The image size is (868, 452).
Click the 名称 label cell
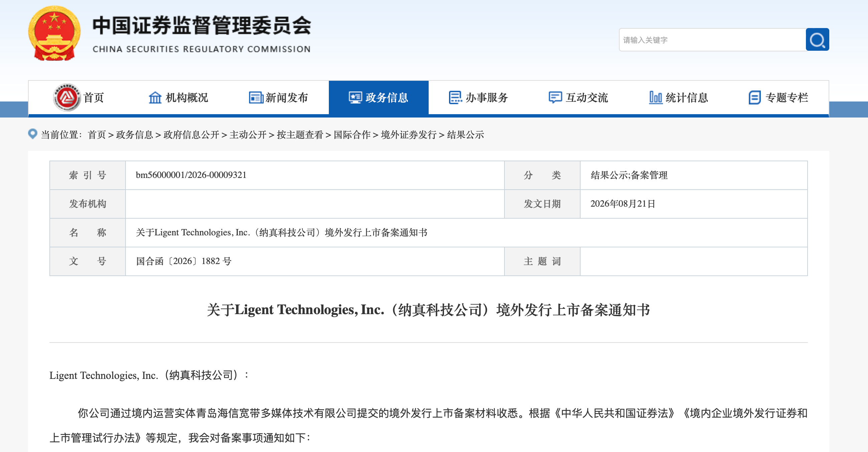(87, 232)
